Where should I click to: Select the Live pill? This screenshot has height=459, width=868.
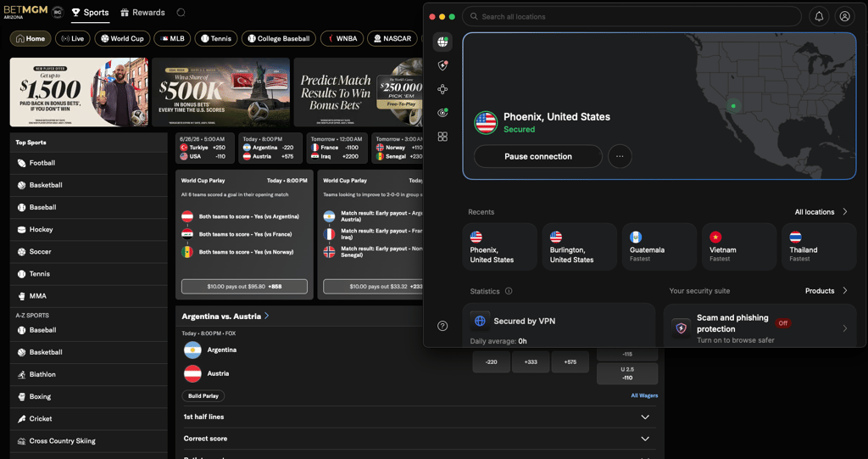[x=73, y=39]
